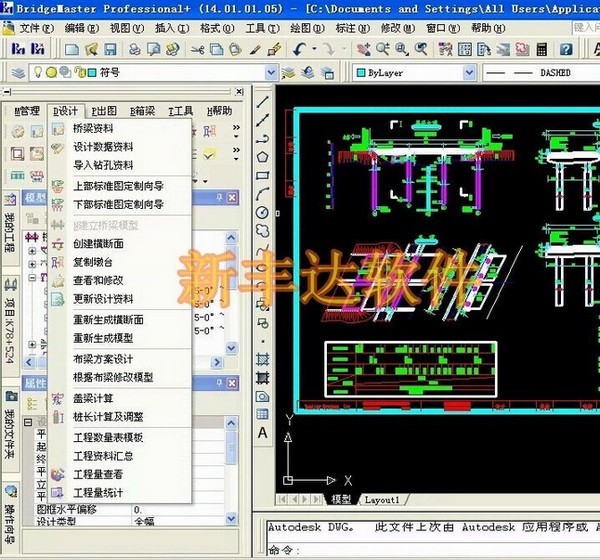The width and height of the screenshot is (600, 559).
Task: Click the Save diskette toolbar icon
Action: pos(111,49)
